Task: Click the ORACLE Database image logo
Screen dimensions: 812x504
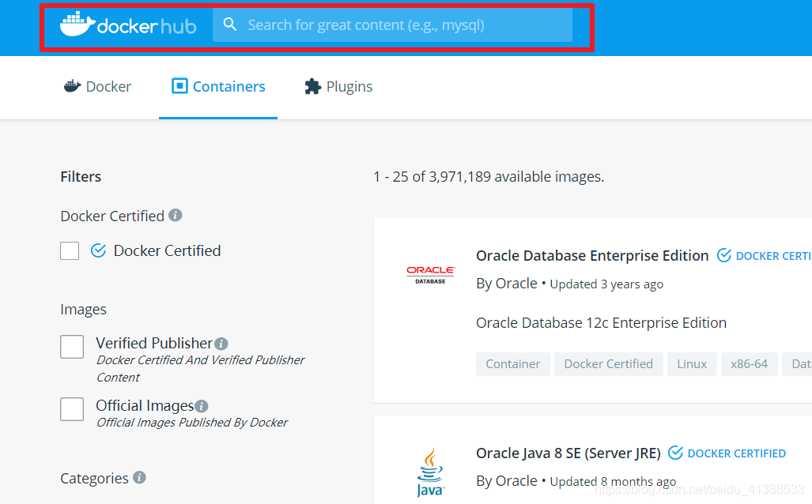Action: [430, 273]
